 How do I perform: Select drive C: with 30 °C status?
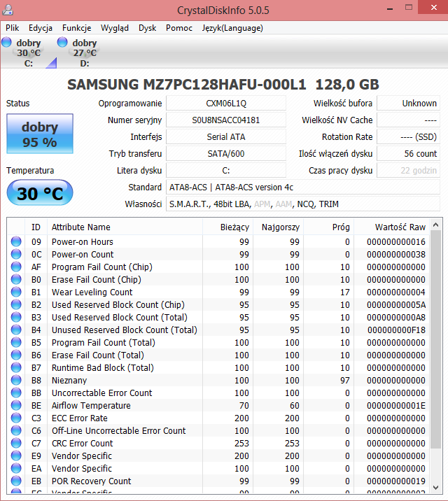[29, 52]
